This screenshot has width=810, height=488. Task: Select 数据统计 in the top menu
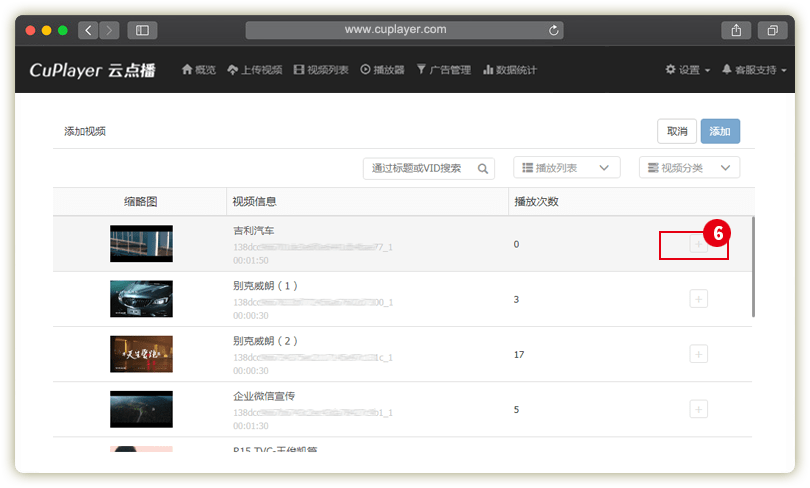click(510, 70)
